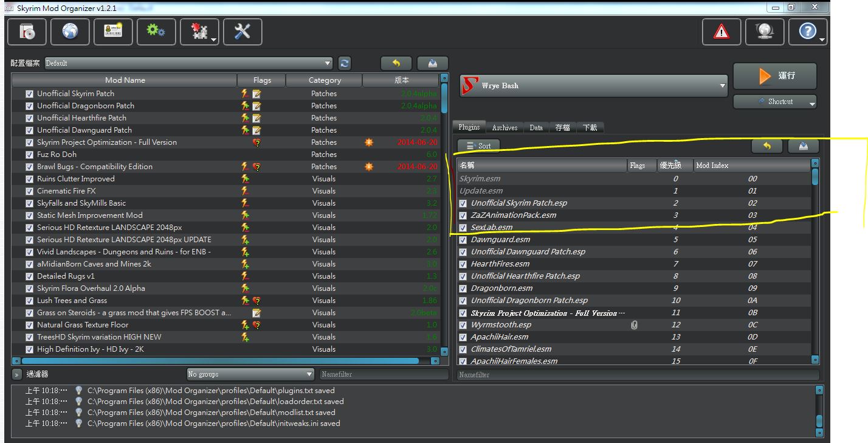Switch to the Archives tab
The width and height of the screenshot is (868, 443).
505,128
